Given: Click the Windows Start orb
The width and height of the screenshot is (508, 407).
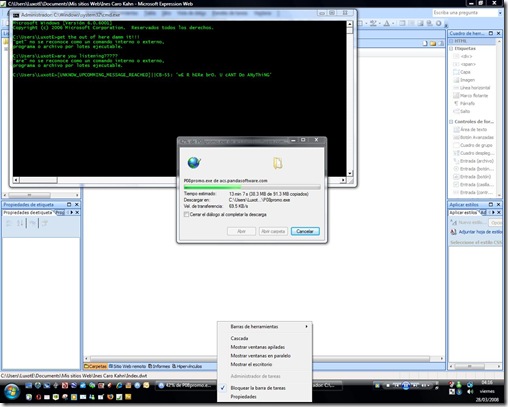Looking at the screenshot, I should click(x=12, y=392).
